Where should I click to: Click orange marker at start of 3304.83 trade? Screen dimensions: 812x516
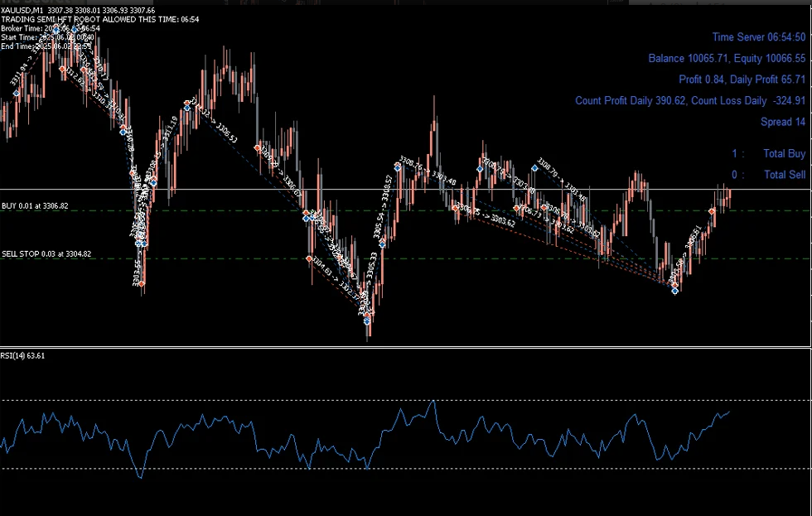310,259
